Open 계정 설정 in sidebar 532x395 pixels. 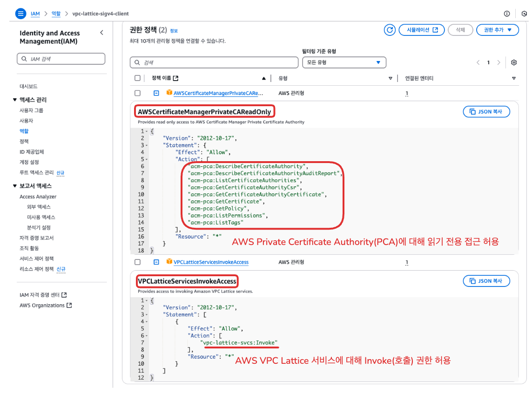(x=29, y=162)
